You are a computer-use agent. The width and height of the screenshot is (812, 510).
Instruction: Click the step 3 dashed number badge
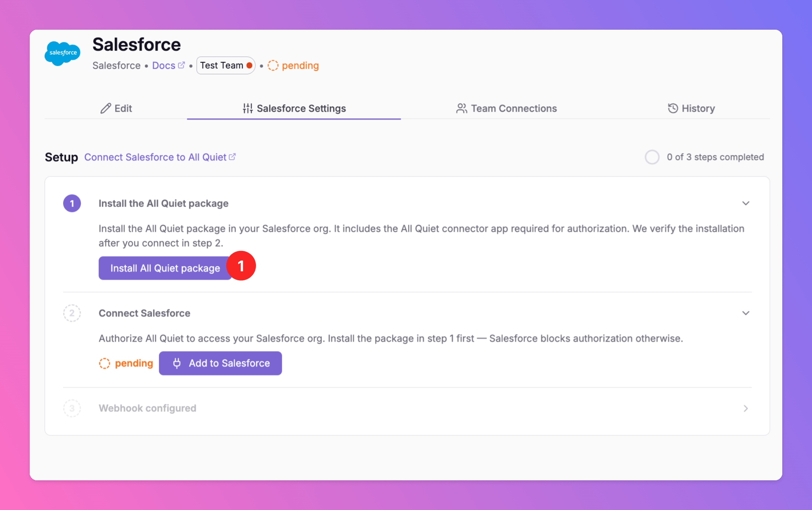tap(72, 408)
